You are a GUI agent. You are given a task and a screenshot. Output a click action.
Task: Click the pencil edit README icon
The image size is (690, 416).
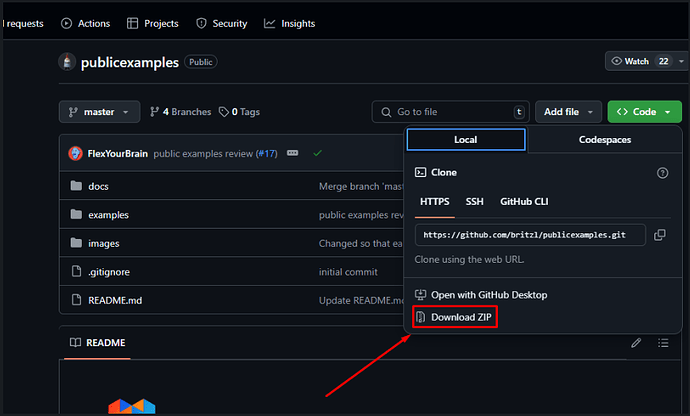pos(636,342)
